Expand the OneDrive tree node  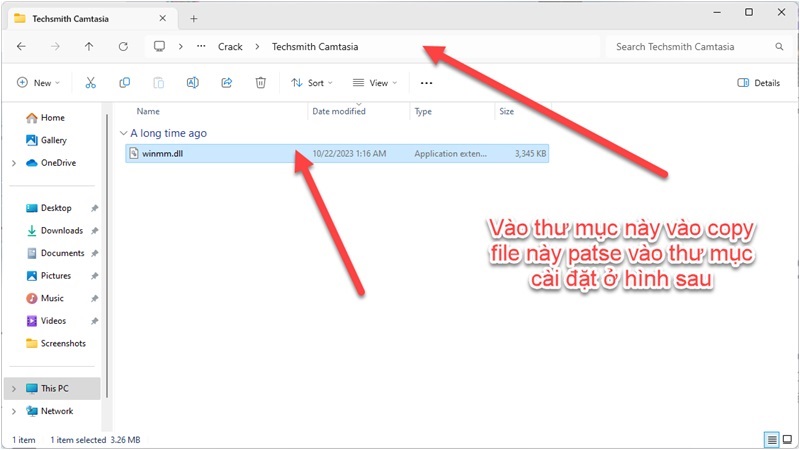(x=14, y=163)
